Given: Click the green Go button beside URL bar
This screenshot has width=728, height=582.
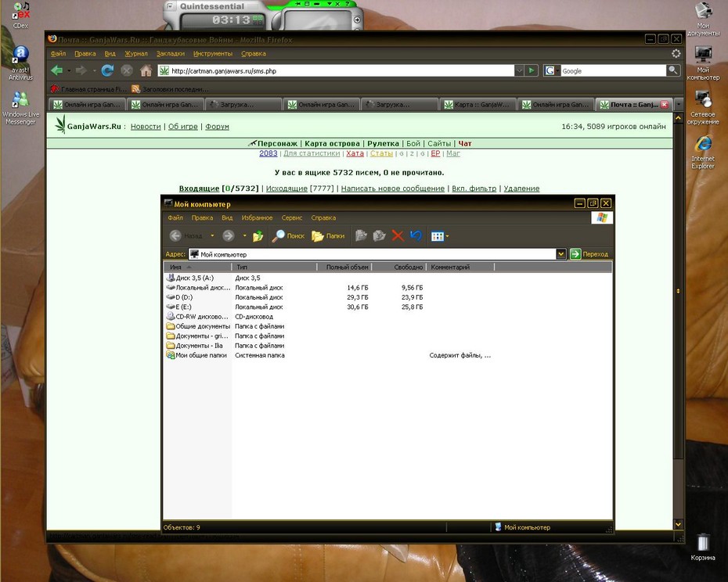Looking at the screenshot, I should tap(531, 70).
